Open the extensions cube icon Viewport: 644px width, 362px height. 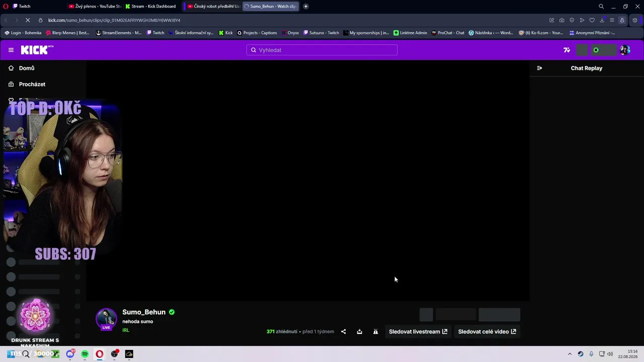(x=635, y=20)
